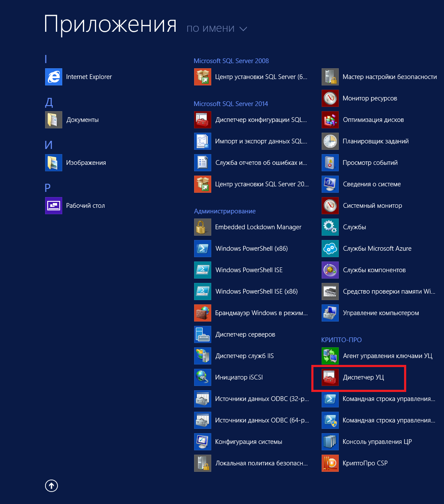
Task: Launch Диспетчер УЦ icon
Action: point(330,377)
